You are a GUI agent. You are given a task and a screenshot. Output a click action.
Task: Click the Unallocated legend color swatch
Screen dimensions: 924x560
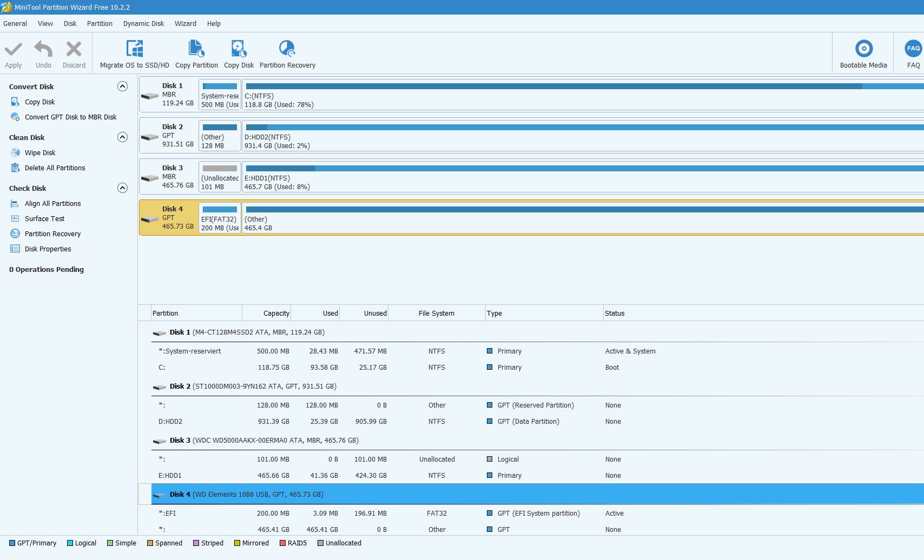tap(321, 543)
